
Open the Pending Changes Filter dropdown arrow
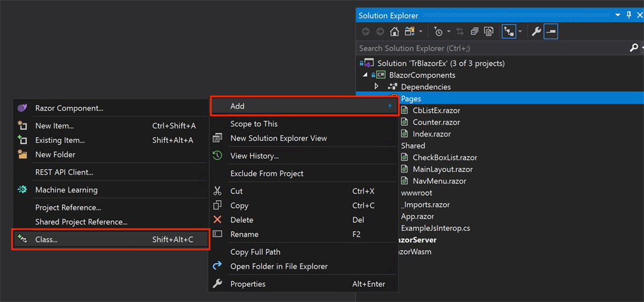449,31
